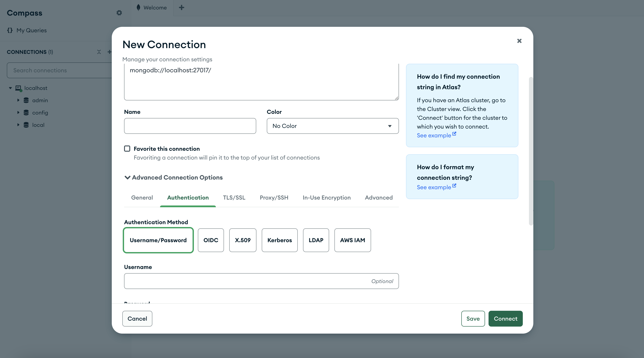
Task: Close the New Connection dialog
Action: point(519,41)
